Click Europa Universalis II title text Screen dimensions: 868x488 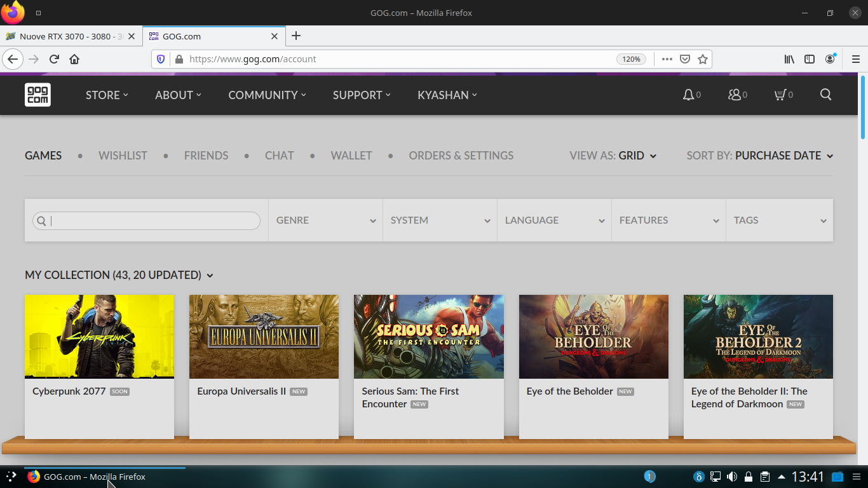(x=241, y=391)
